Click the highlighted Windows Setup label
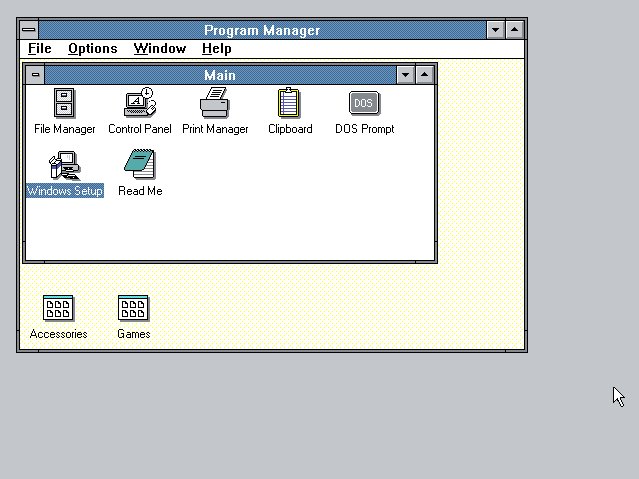639x479 pixels. tap(65, 191)
